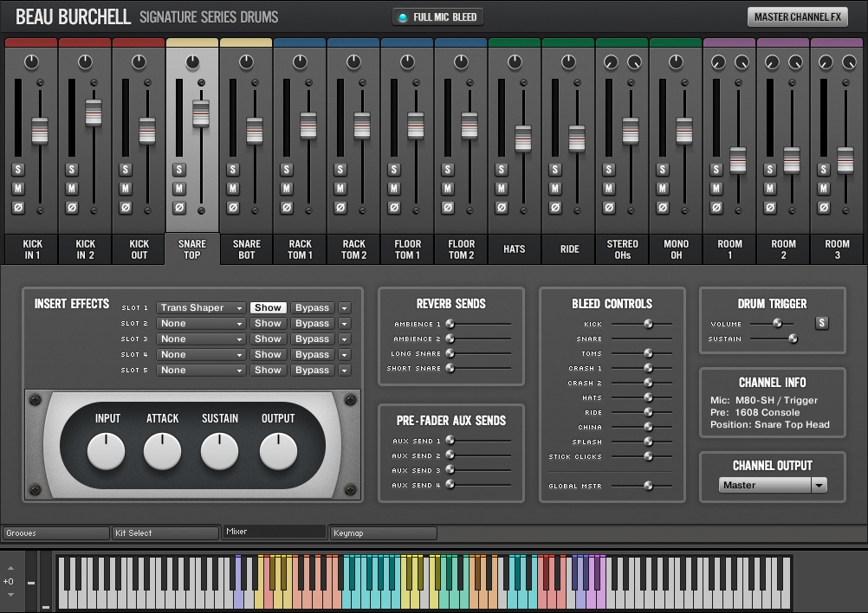Open Master Channel FX
The image size is (868, 613).
(797, 16)
